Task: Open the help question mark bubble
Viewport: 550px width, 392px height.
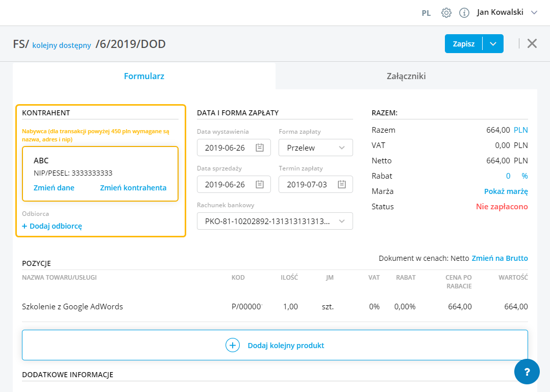Action: pos(527,372)
